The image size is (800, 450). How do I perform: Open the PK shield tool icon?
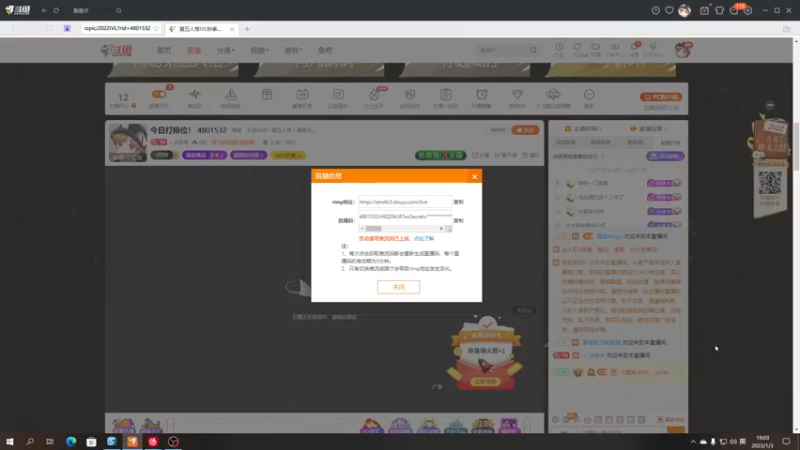click(410, 94)
